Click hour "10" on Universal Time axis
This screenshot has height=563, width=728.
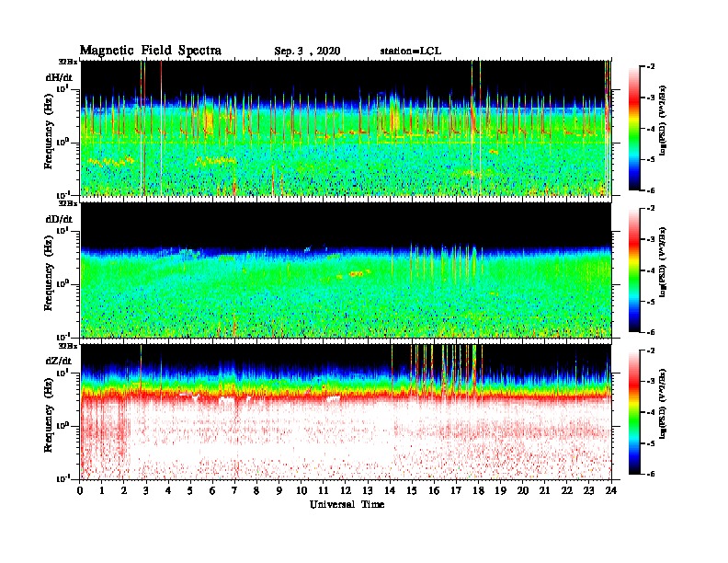pos(301,490)
